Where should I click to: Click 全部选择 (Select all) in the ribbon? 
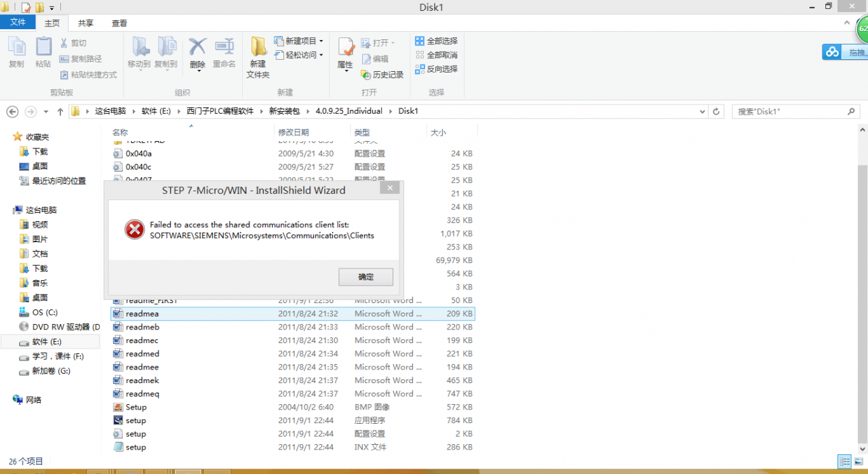click(x=436, y=41)
